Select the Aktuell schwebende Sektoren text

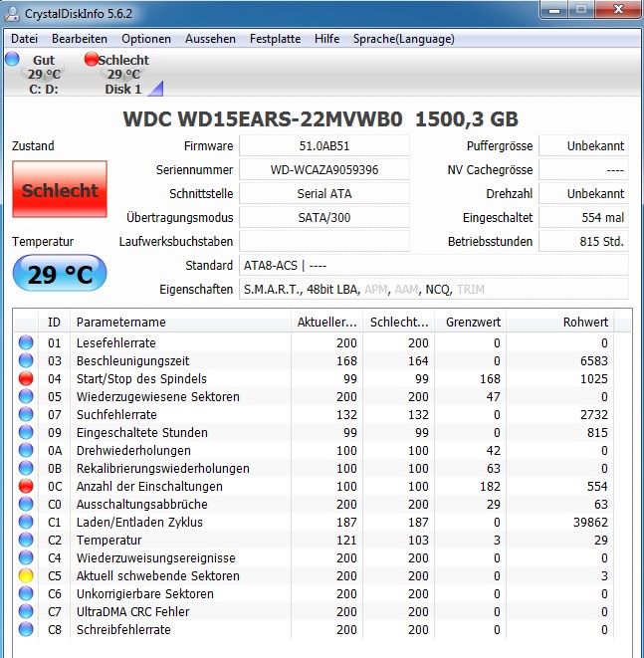pyautogui.click(x=157, y=575)
